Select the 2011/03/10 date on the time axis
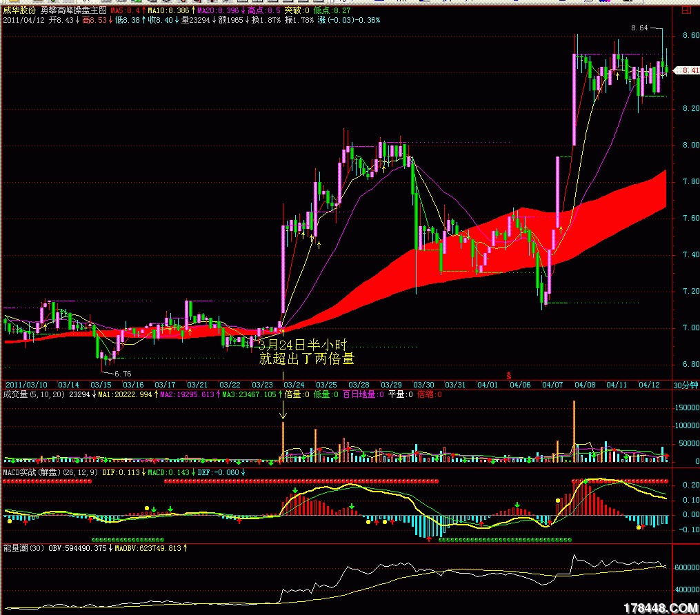 26,385
